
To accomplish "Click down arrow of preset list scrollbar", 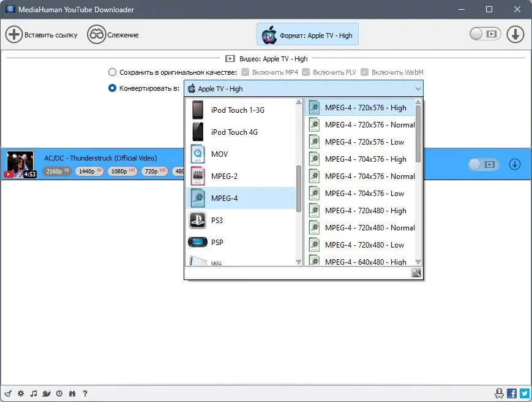I will pos(418,262).
